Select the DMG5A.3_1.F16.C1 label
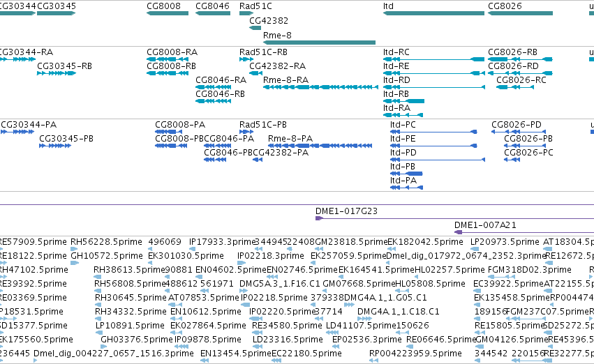 (x=280, y=284)
